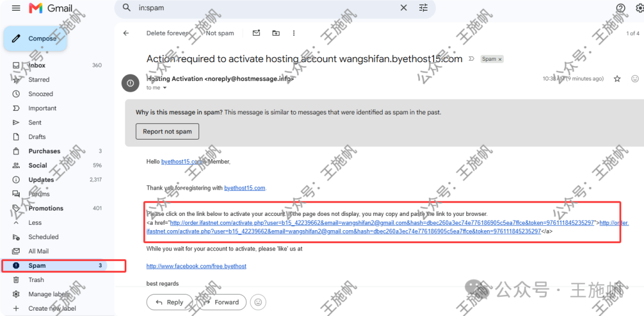
Task: Expand the recipient details arrow next to "to me"
Action: click(x=165, y=88)
